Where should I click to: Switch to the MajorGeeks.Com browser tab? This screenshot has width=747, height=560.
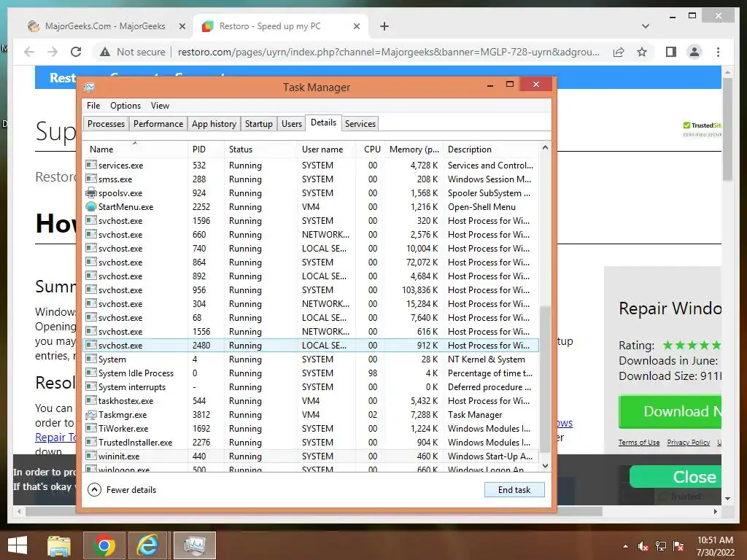105,26
